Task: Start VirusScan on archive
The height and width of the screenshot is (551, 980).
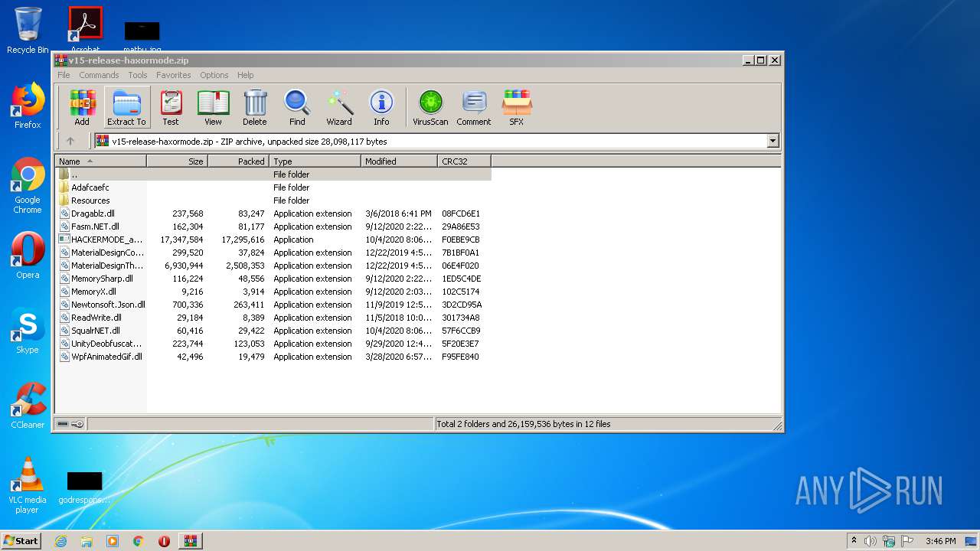Action: point(430,107)
